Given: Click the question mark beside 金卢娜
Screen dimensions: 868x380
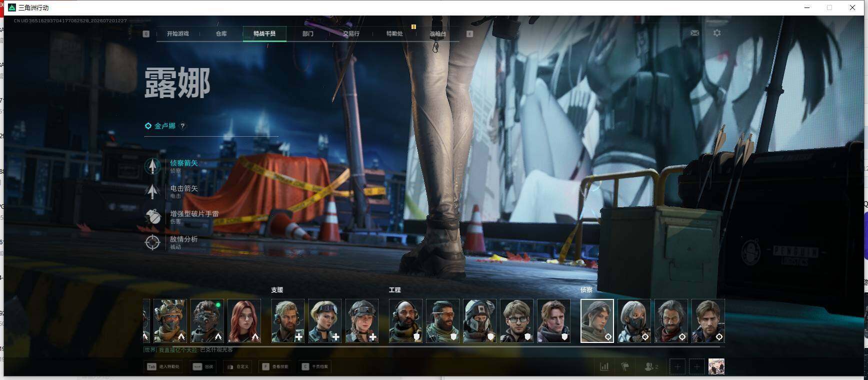Looking at the screenshot, I should point(182,126).
